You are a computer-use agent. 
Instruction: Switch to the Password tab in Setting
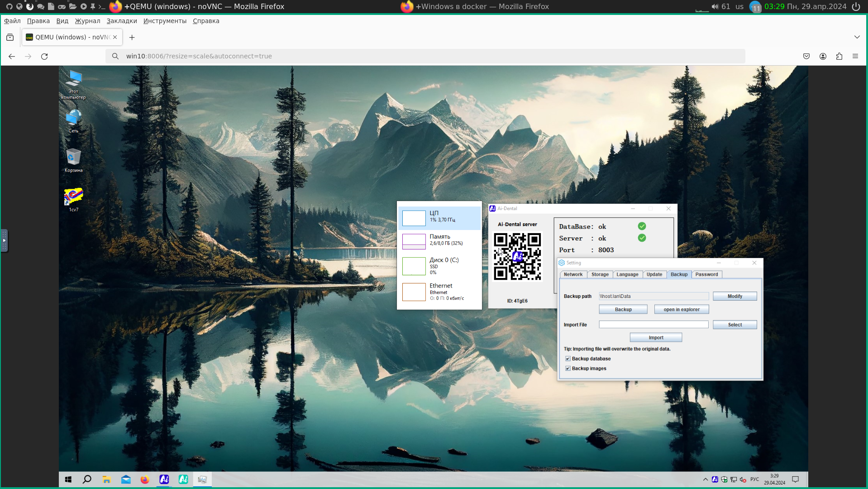point(706,274)
